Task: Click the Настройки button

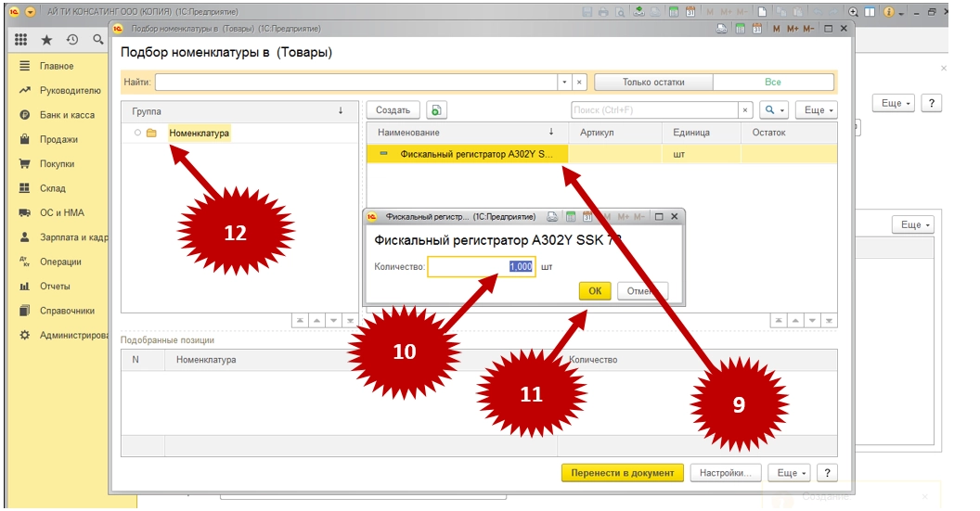Action: [725, 473]
